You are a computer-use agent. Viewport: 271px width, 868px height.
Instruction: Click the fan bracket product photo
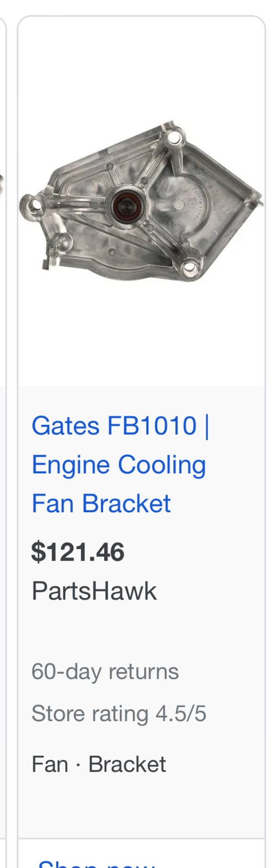tap(141, 202)
